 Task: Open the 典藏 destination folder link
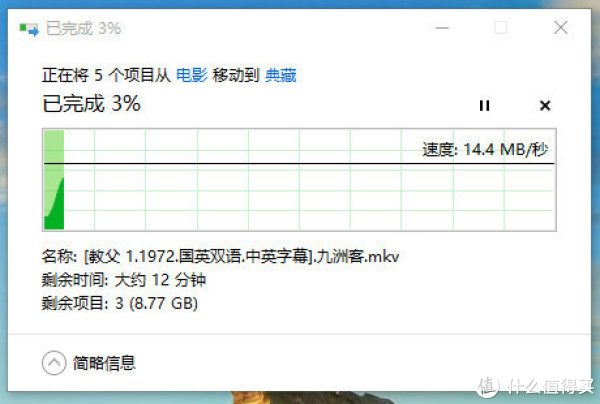(281, 75)
